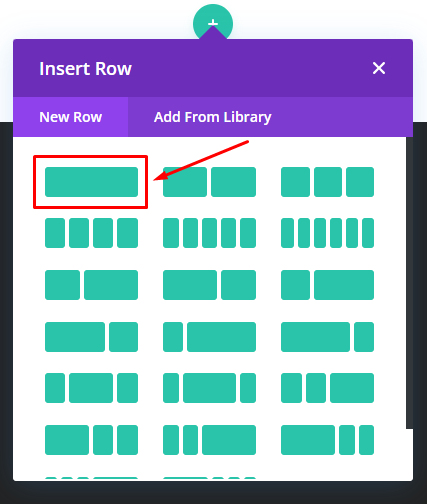Select the quarter-quarter-half column layout
This screenshot has height=504, width=427.
click(327, 388)
